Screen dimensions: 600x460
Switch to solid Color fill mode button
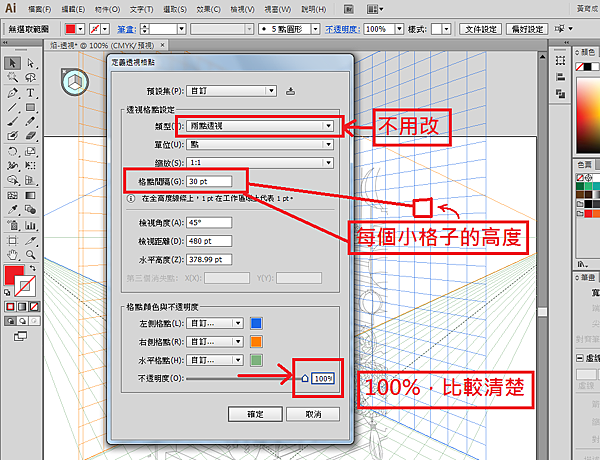[10, 307]
